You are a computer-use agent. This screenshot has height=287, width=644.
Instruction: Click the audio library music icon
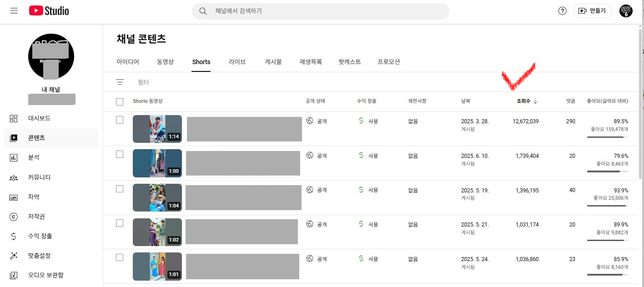point(14,275)
